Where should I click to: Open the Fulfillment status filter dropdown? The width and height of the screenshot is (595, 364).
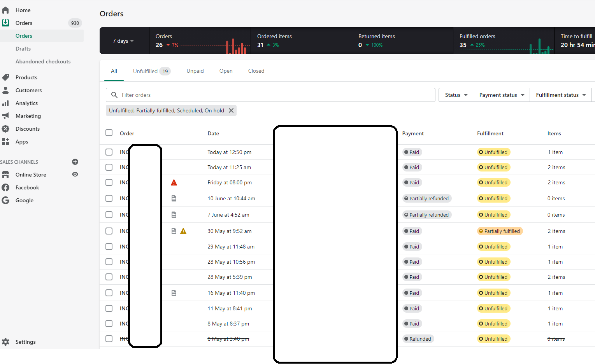(560, 95)
